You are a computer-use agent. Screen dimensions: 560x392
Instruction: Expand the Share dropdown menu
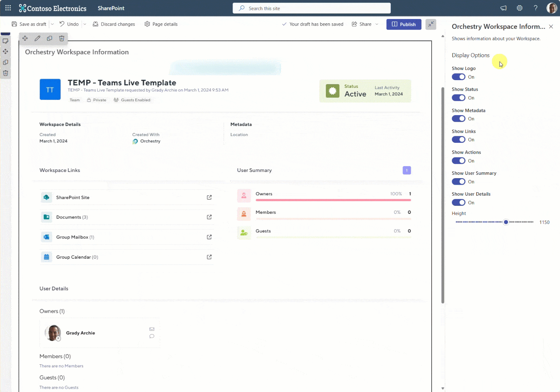pyautogui.click(x=377, y=24)
